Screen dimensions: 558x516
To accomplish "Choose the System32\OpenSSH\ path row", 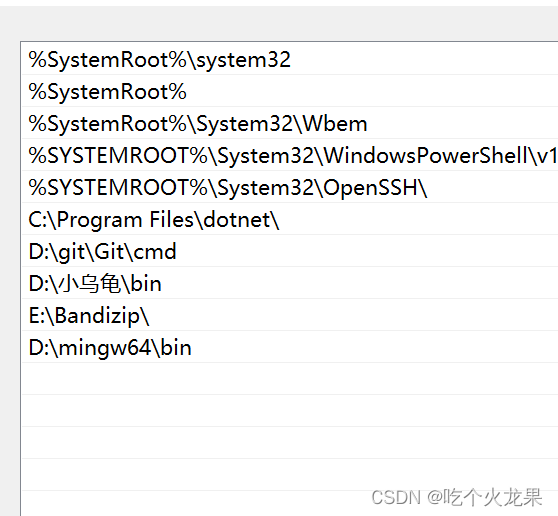I will coord(290,187).
